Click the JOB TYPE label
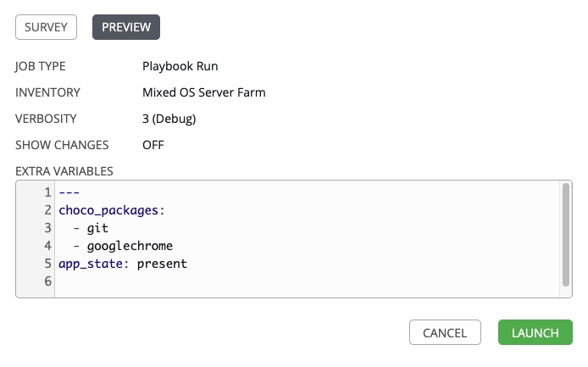588x367 pixels. click(x=41, y=66)
